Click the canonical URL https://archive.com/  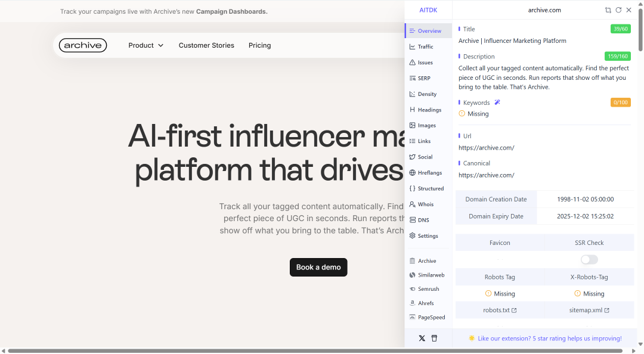click(487, 175)
